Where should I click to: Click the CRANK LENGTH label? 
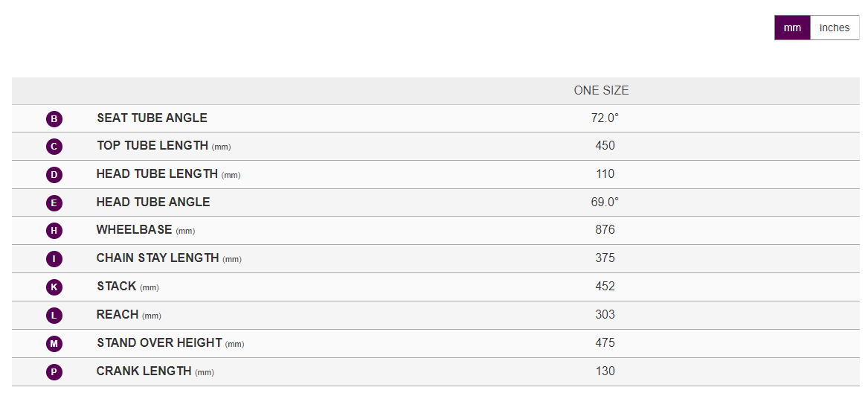(x=144, y=371)
